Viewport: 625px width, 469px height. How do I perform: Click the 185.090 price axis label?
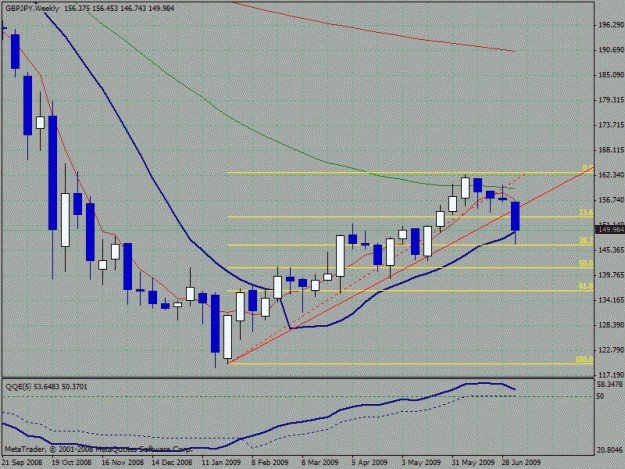point(611,75)
